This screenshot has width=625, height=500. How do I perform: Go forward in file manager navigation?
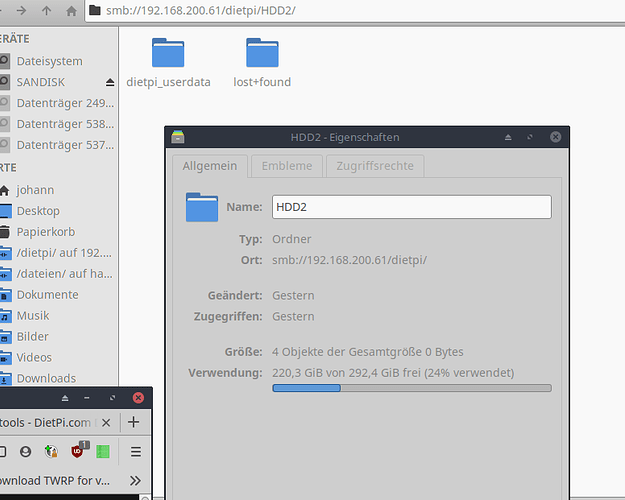click(x=22, y=10)
